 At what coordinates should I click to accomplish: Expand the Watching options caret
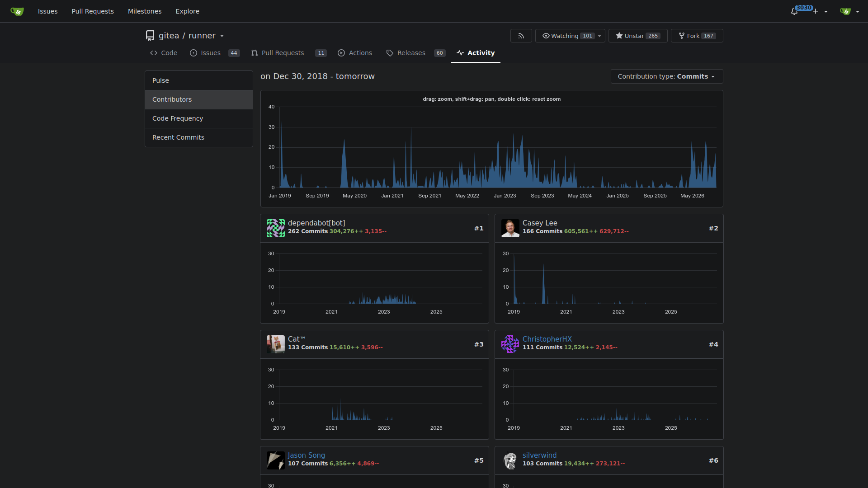point(599,36)
